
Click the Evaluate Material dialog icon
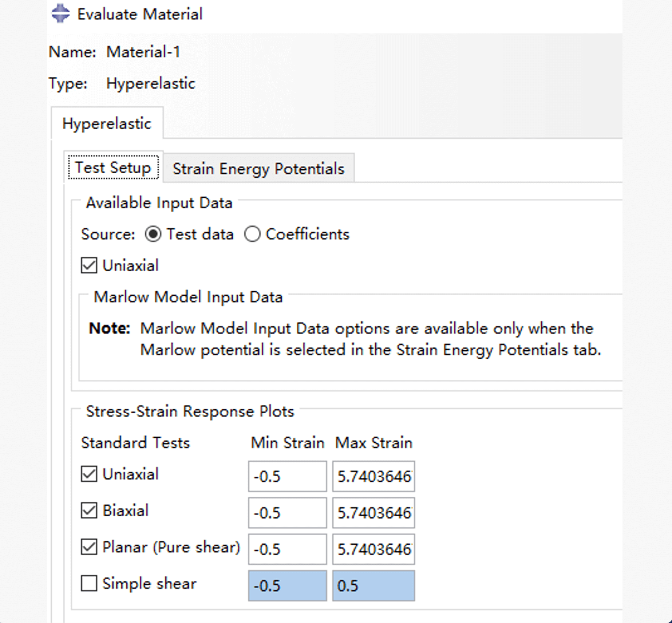point(60,13)
